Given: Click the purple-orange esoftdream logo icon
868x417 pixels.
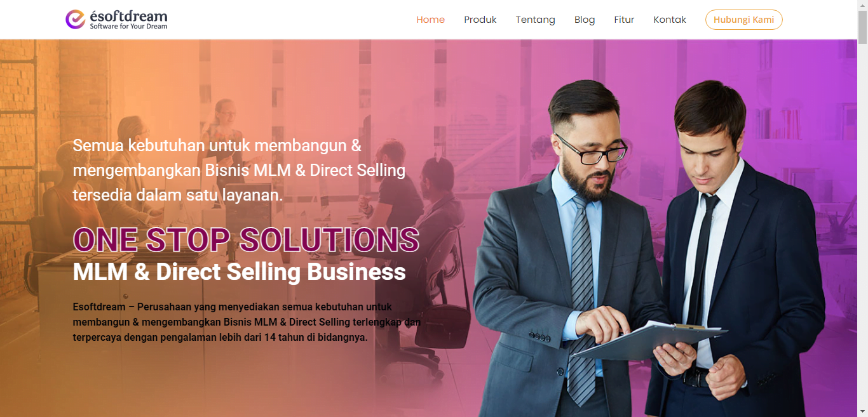Looking at the screenshot, I should 75,19.
